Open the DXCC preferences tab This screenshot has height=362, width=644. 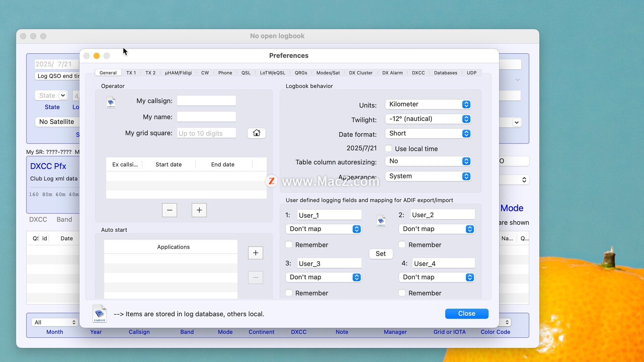[418, 73]
